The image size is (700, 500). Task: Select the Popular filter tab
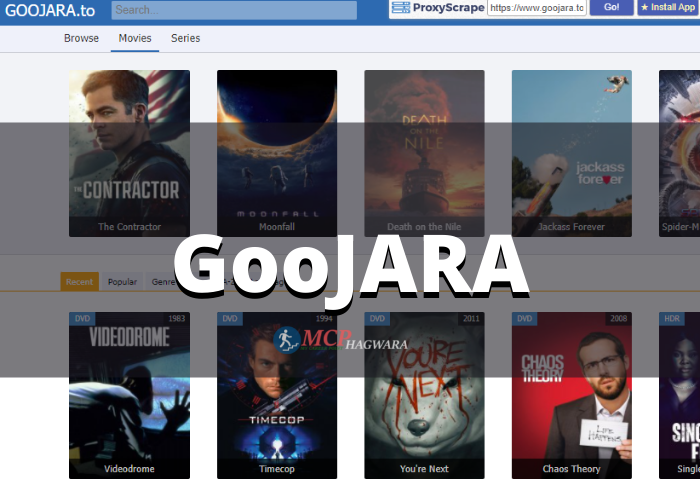click(x=122, y=282)
